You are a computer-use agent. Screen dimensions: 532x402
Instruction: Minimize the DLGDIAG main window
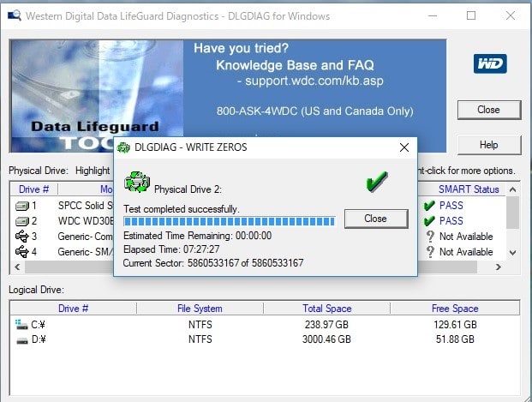[x=433, y=15]
